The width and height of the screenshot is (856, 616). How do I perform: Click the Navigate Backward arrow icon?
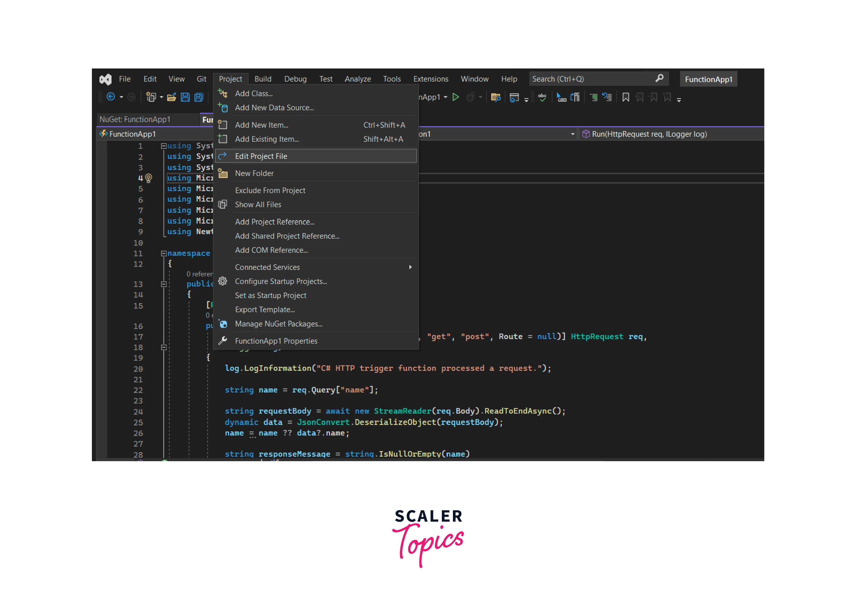pyautogui.click(x=111, y=97)
